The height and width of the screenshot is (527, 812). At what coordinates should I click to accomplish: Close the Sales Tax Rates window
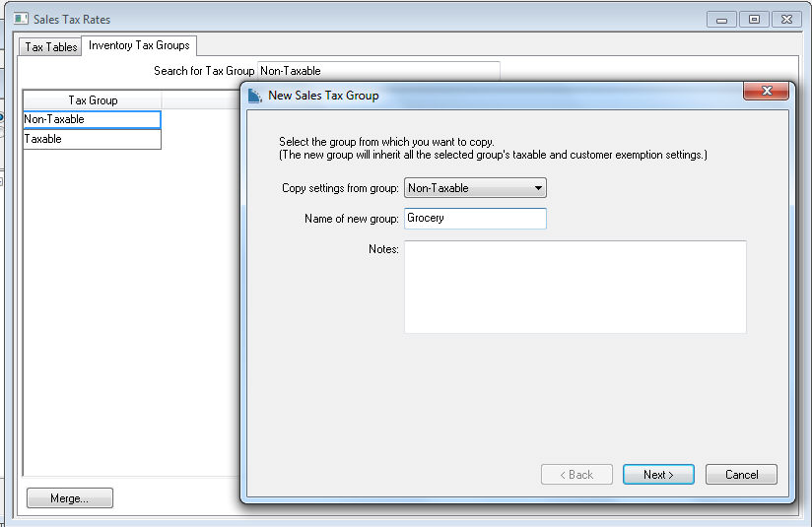click(786, 19)
